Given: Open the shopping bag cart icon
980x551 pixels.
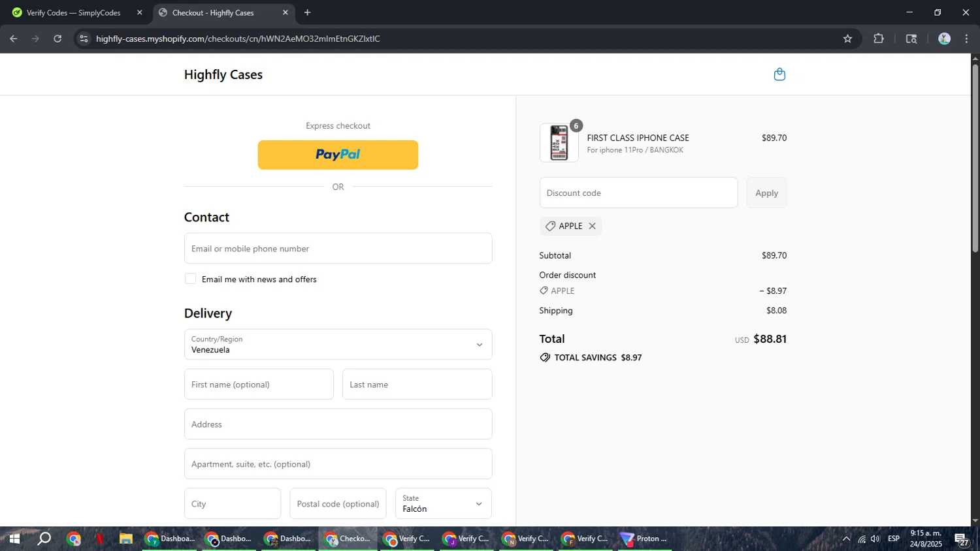Looking at the screenshot, I should point(779,74).
